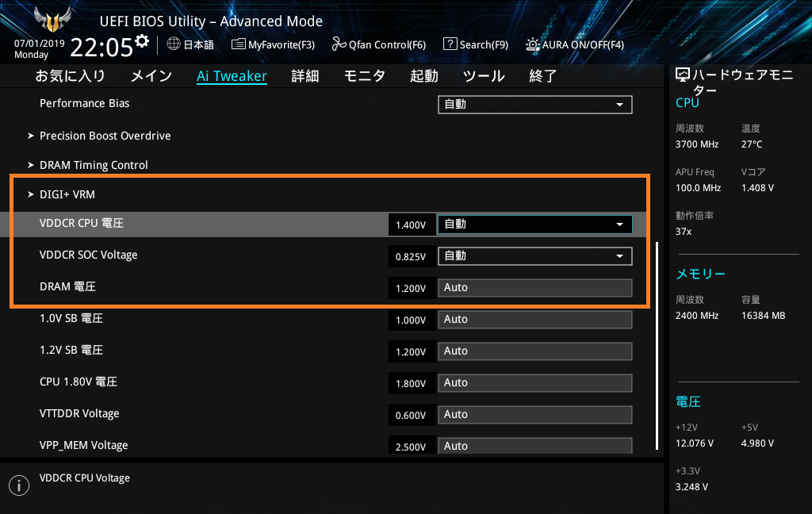Click the 3.248 V reading
Image resolution: width=812 pixels, height=514 pixels.
tap(691, 487)
